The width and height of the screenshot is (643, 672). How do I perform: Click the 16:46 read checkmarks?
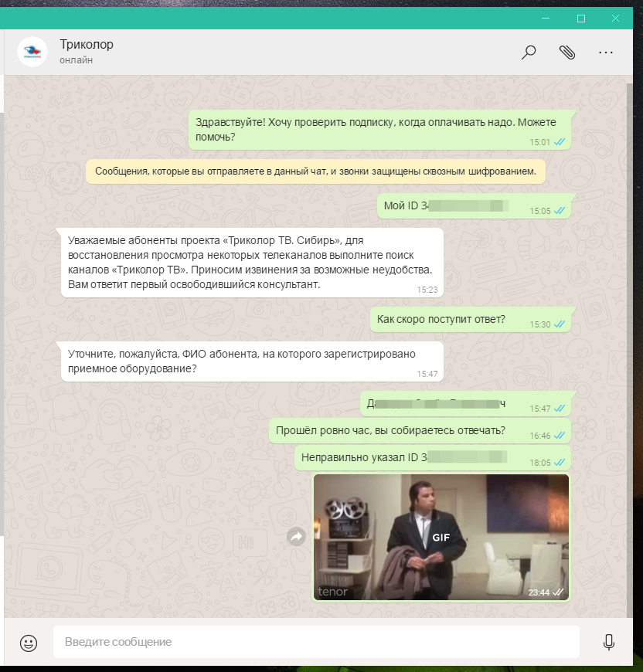(x=560, y=436)
